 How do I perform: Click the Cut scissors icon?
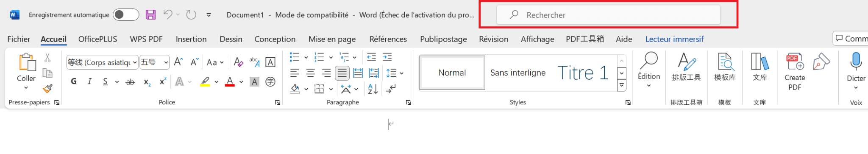click(47, 58)
